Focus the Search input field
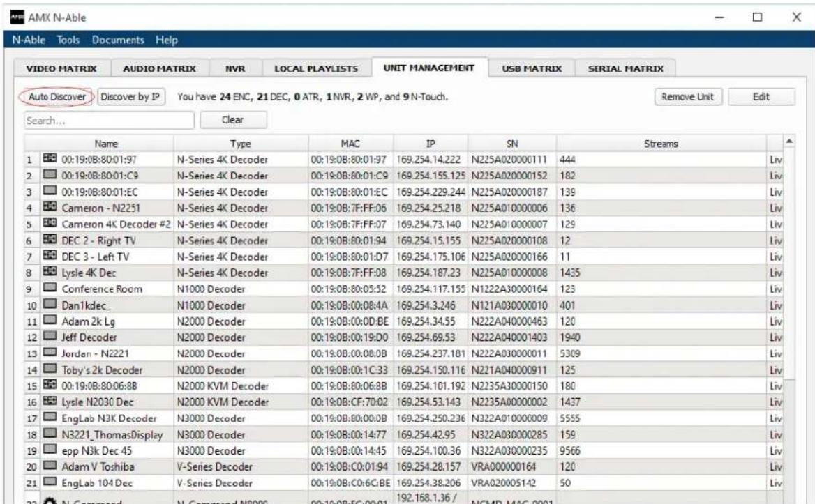815x504 pixels. pyautogui.click(x=109, y=121)
